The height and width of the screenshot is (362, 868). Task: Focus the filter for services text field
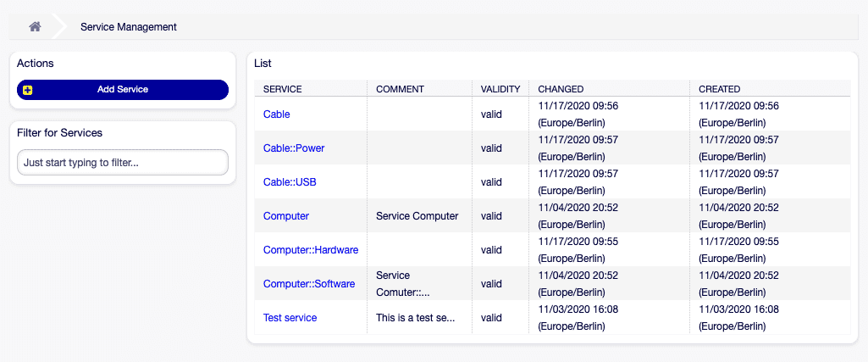click(x=123, y=162)
